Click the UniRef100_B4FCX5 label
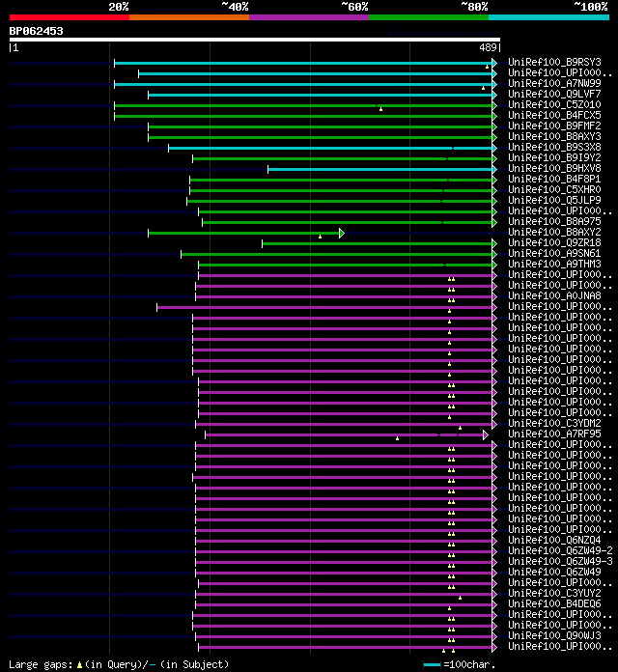 (x=554, y=115)
